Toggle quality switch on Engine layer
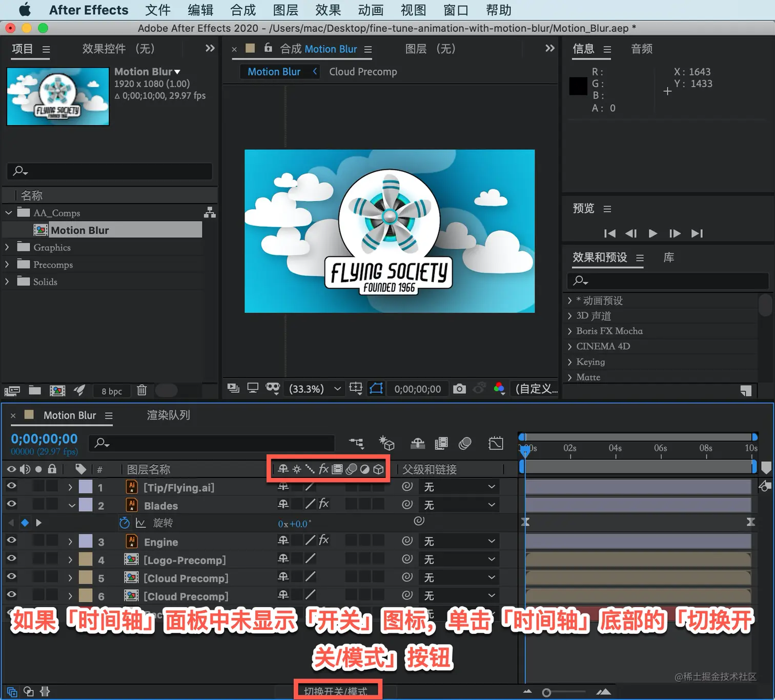Screen dimensions: 775x700 [x=310, y=540]
